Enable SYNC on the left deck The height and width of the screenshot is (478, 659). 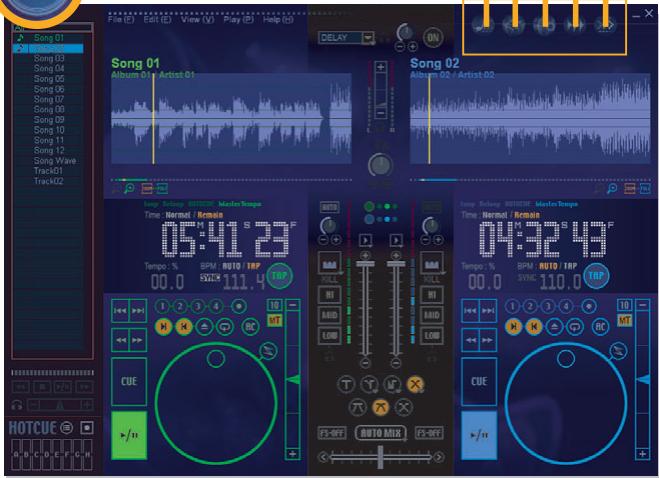pos(210,277)
